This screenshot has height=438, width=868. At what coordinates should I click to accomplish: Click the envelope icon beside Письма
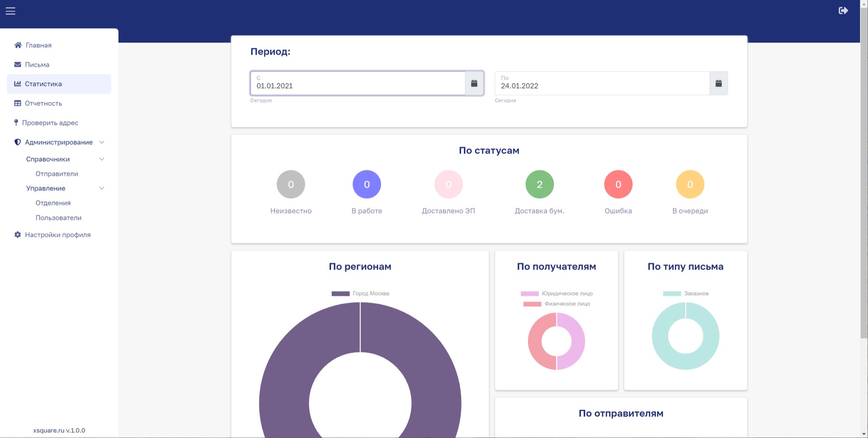tap(18, 65)
